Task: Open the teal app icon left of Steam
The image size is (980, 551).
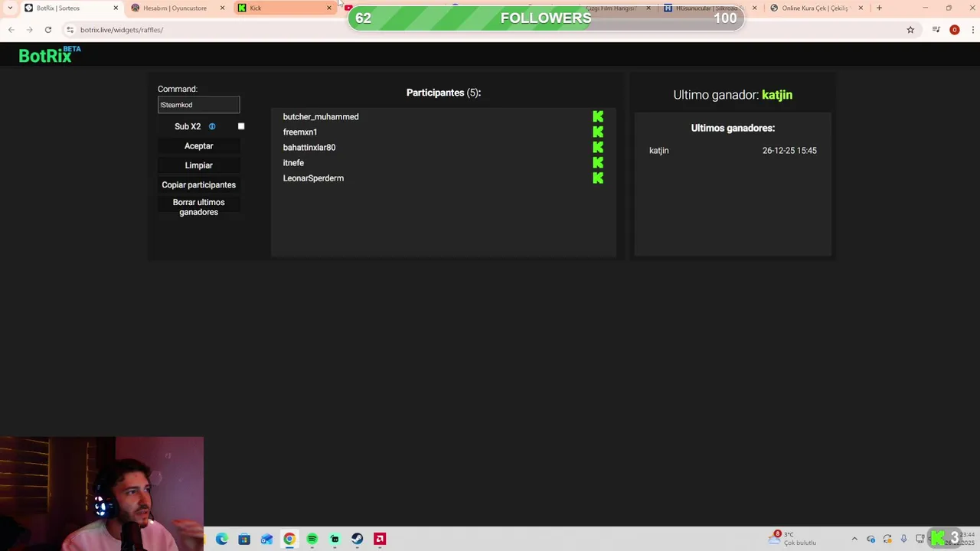Action: 335,539
